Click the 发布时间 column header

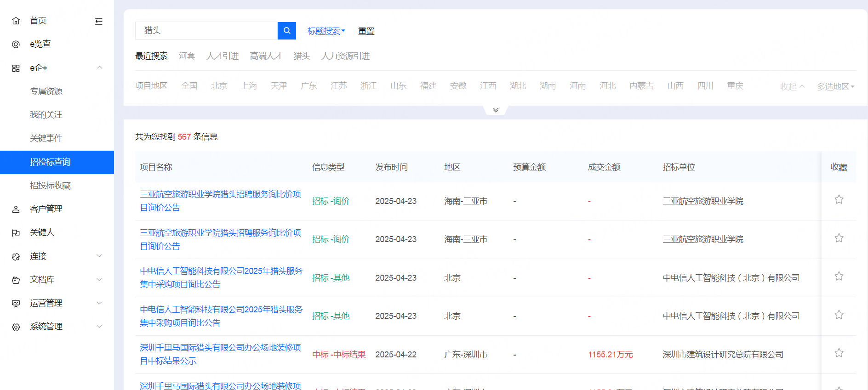tap(391, 167)
